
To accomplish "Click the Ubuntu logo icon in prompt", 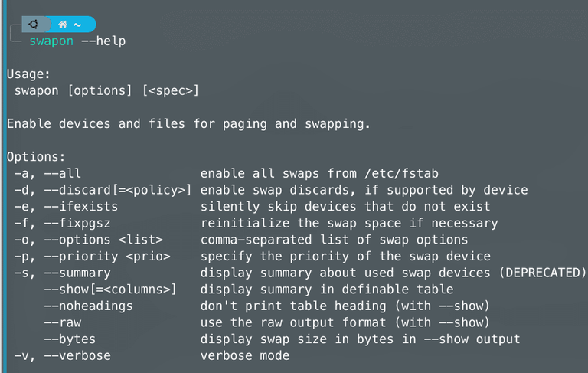I will (x=34, y=25).
